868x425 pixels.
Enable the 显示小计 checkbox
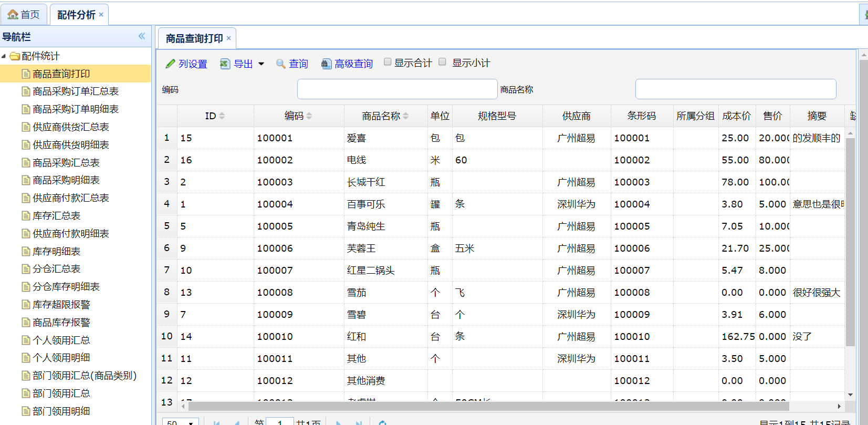(x=443, y=62)
